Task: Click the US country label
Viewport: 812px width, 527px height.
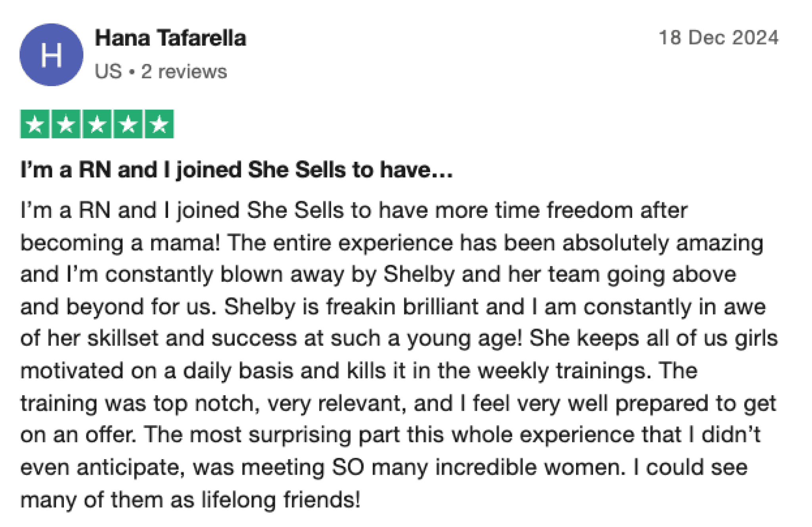Action: point(108,72)
